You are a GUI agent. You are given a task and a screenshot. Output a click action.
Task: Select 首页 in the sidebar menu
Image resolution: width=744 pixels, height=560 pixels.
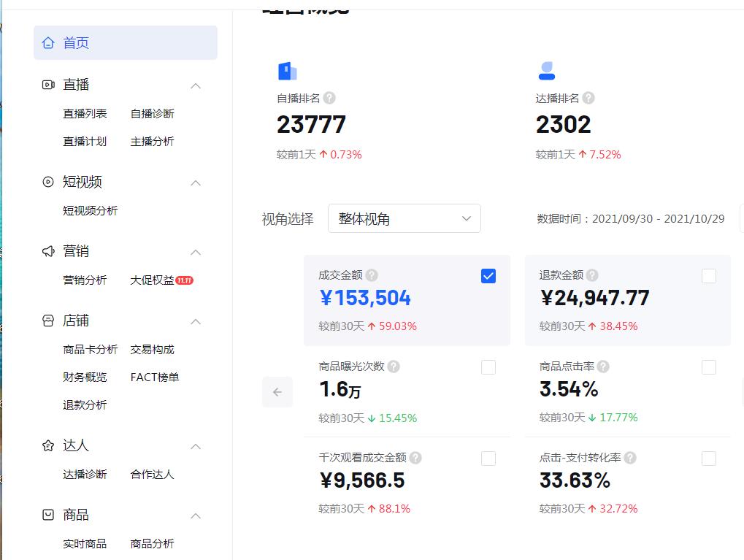coord(75,42)
